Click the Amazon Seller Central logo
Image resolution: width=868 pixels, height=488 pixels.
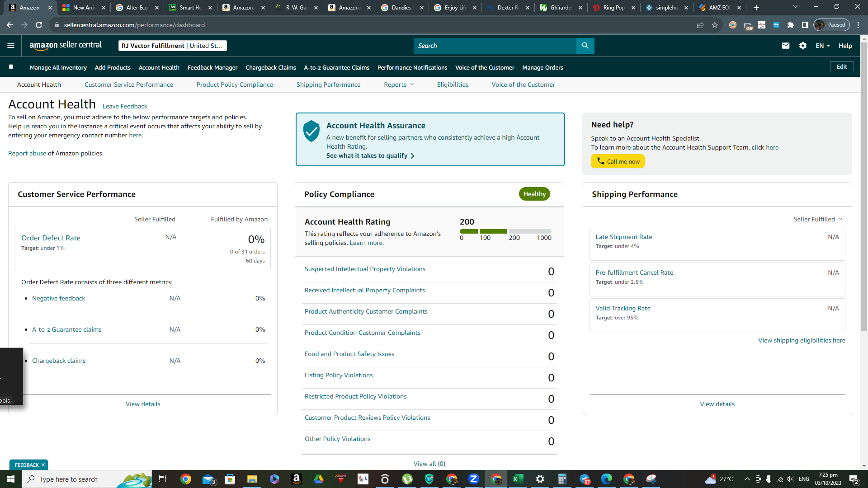[x=66, y=45]
